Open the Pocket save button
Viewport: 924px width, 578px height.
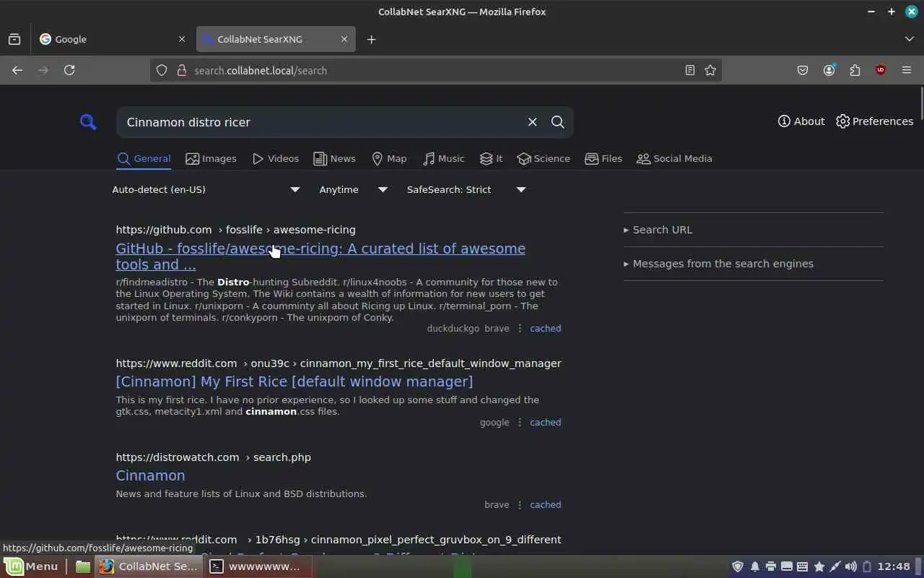803,70
